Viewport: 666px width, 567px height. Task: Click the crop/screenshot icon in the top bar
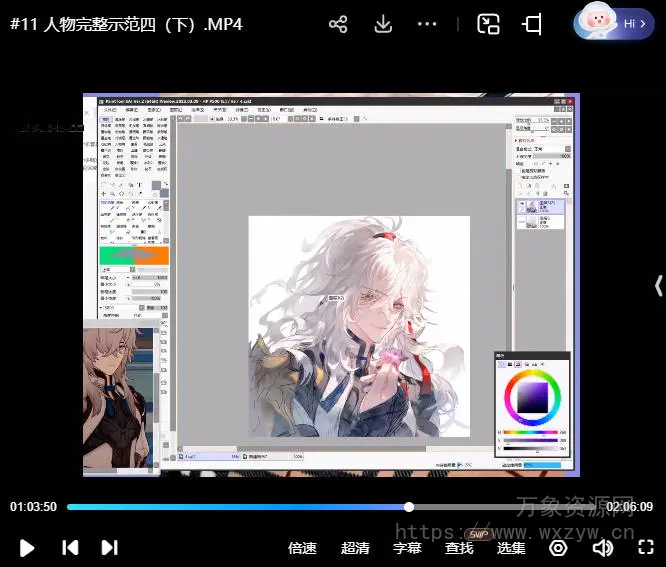(x=533, y=24)
